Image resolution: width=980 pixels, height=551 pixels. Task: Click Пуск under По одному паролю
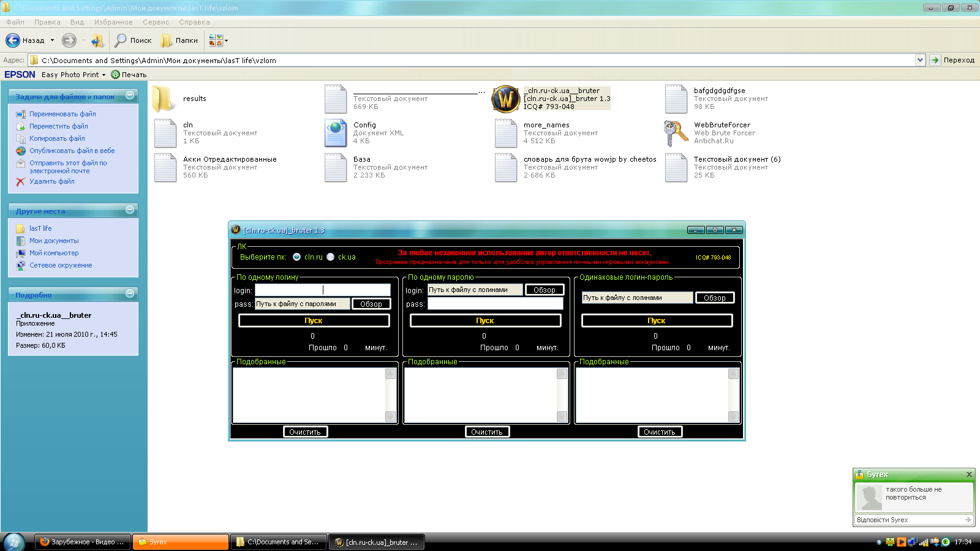click(485, 321)
